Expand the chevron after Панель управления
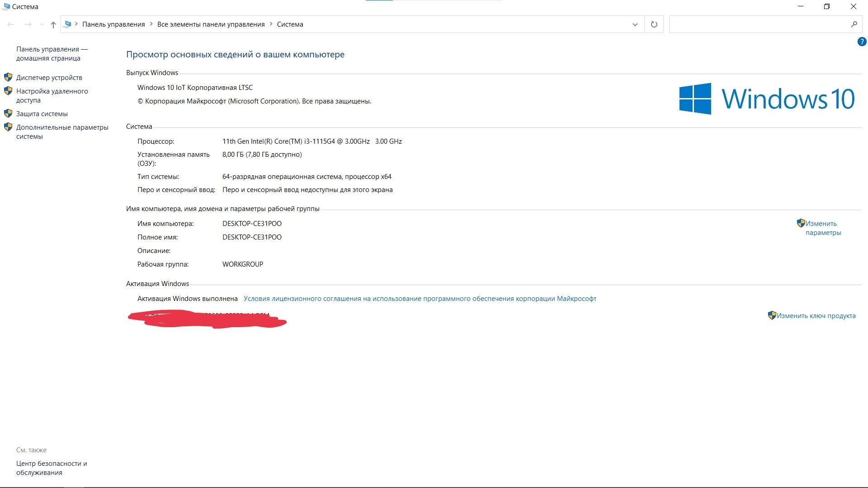The height and width of the screenshot is (488, 868). point(151,24)
